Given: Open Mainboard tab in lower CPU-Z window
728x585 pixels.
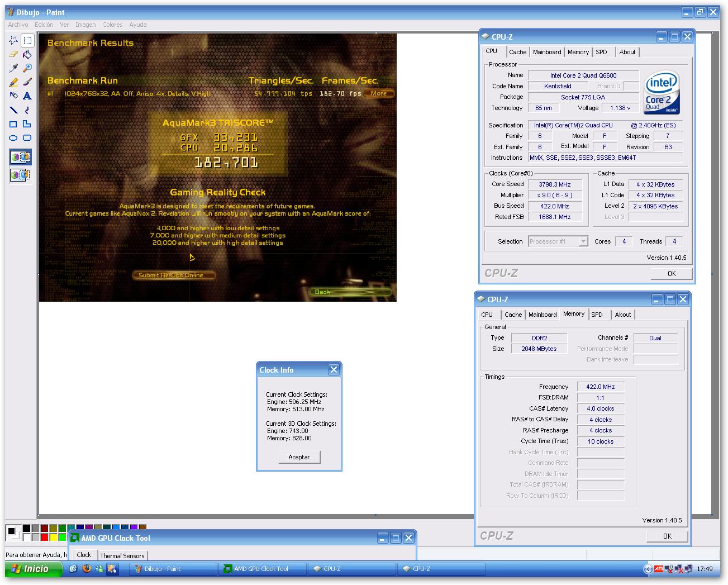Looking at the screenshot, I should pyautogui.click(x=543, y=315).
